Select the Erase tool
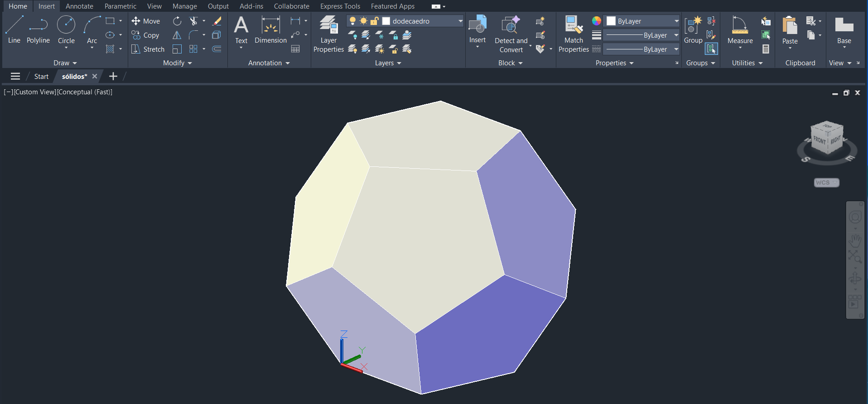 tap(217, 21)
